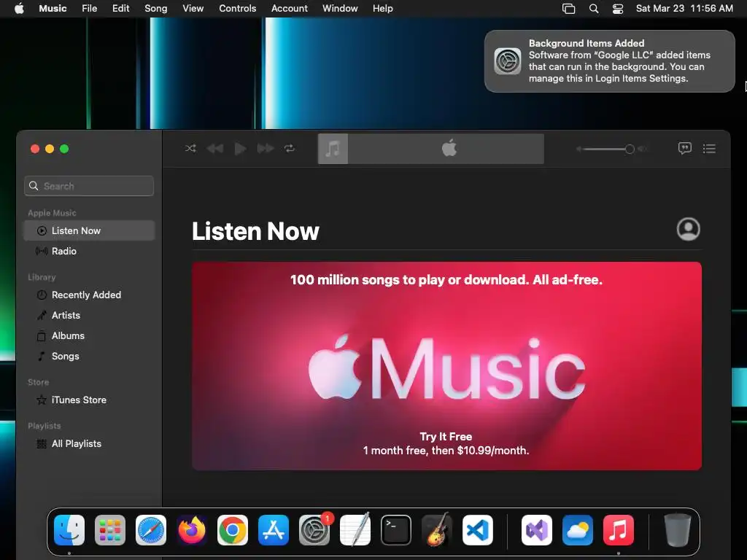Image resolution: width=747 pixels, height=560 pixels.
Task: Click the previous track rewind button
Action: [215, 149]
